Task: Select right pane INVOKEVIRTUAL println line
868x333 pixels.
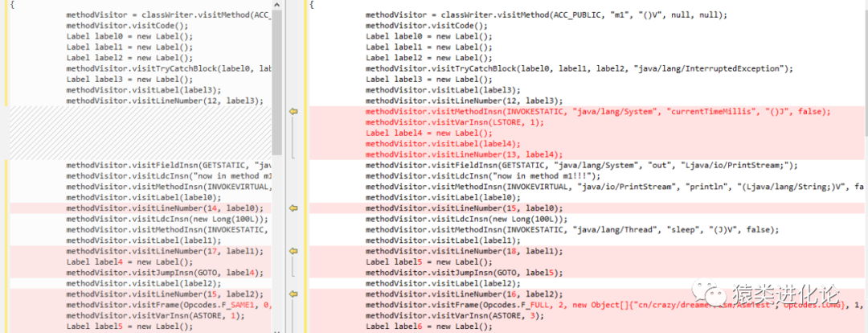Action: (615, 187)
